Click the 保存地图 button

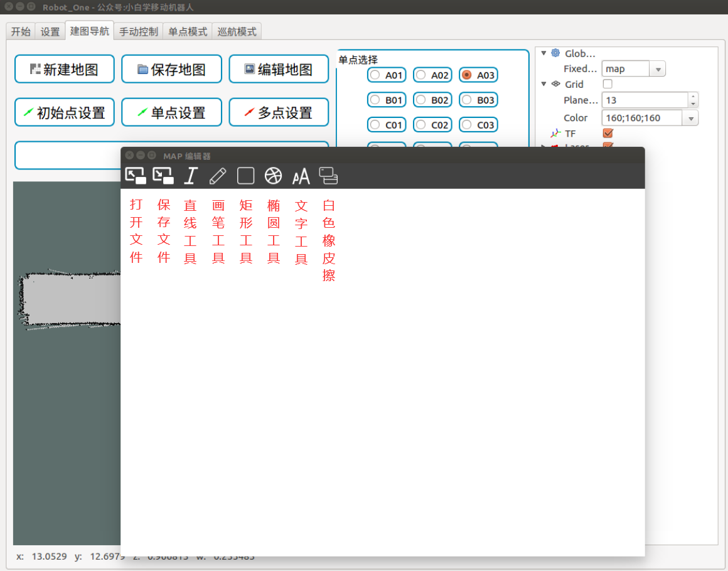coord(172,69)
